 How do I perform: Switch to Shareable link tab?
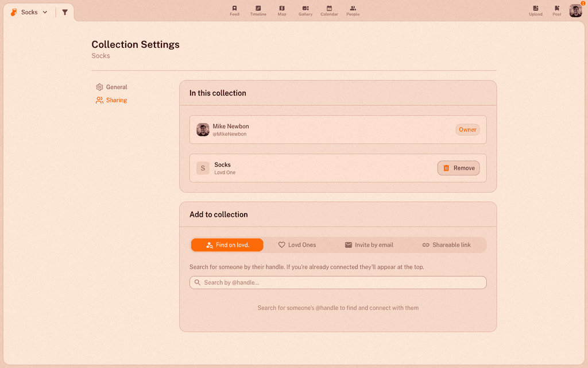446,245
